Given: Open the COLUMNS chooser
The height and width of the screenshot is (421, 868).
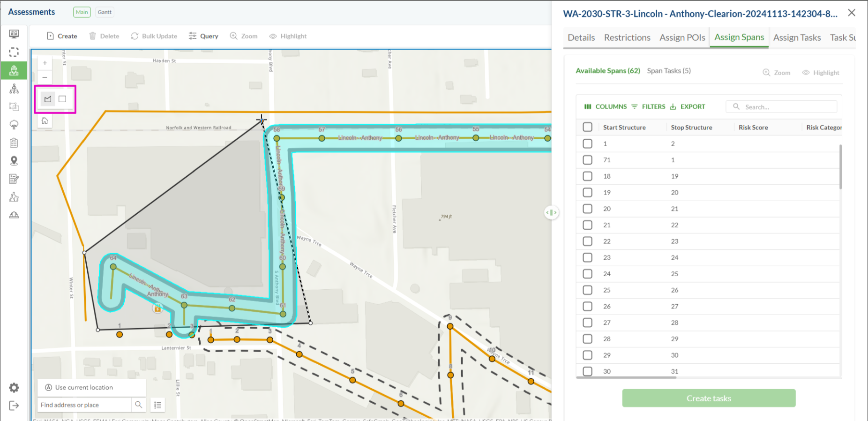Looking at the screenshot, I should pos(605,107).
